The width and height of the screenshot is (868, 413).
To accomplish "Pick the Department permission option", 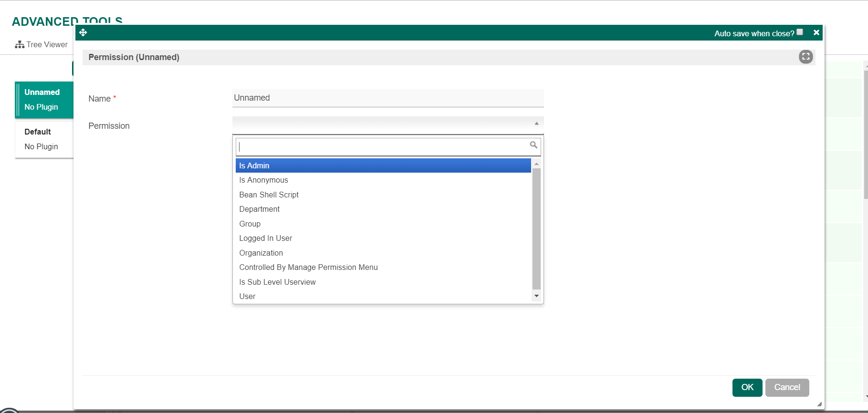I will [259, 209].
